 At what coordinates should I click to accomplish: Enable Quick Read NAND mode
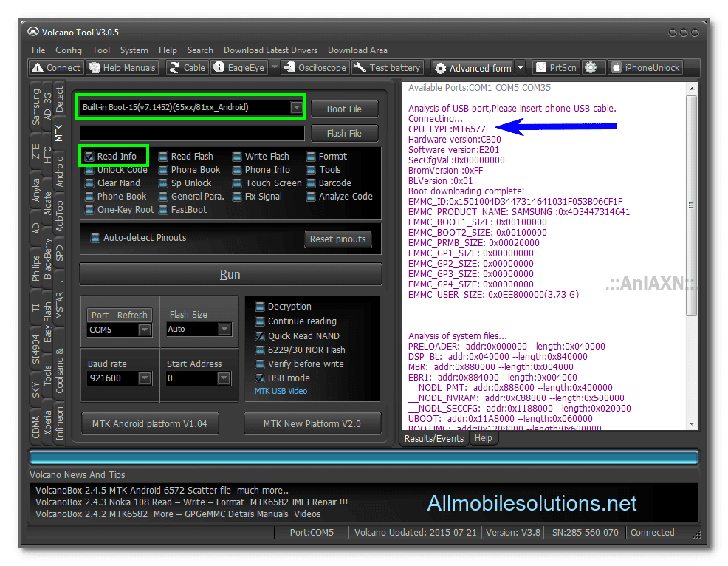(259, 335)
